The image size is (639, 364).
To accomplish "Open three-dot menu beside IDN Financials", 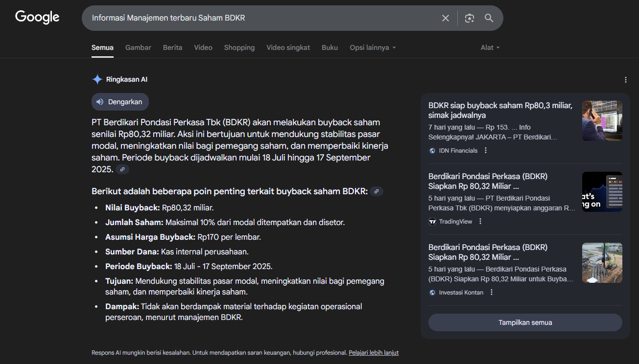I will tap(486, 151).
